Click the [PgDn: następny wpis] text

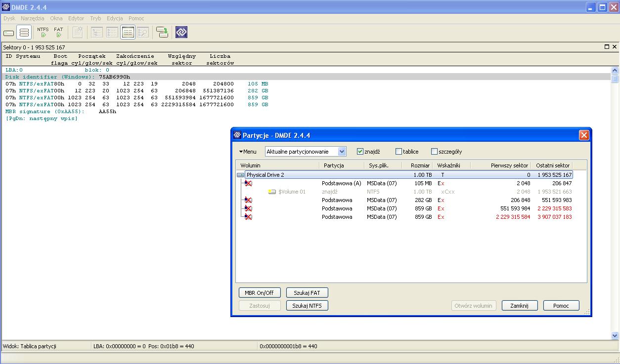point(42,119)
